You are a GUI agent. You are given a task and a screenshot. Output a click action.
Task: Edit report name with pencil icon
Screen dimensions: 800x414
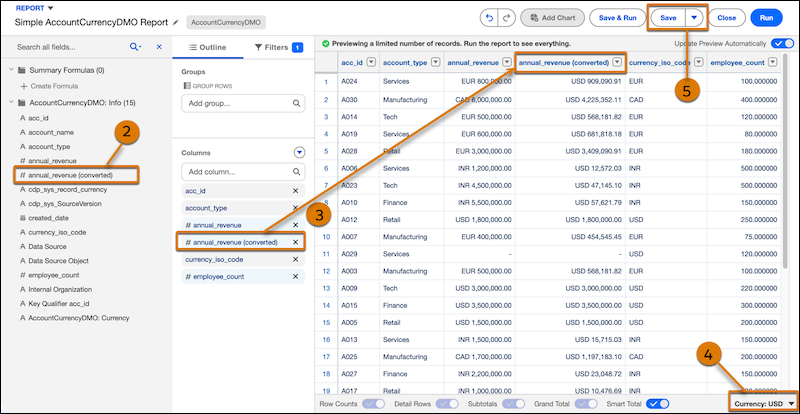coord(176,22)
